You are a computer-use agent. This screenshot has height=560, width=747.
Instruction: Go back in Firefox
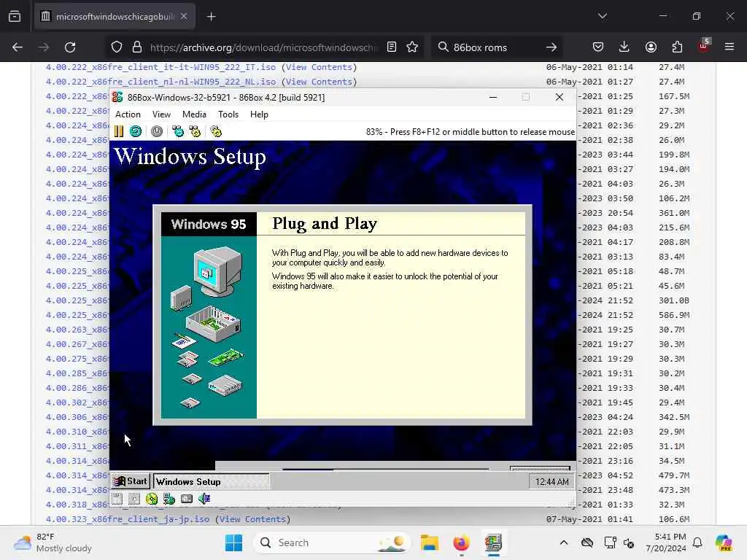point(18,47)
